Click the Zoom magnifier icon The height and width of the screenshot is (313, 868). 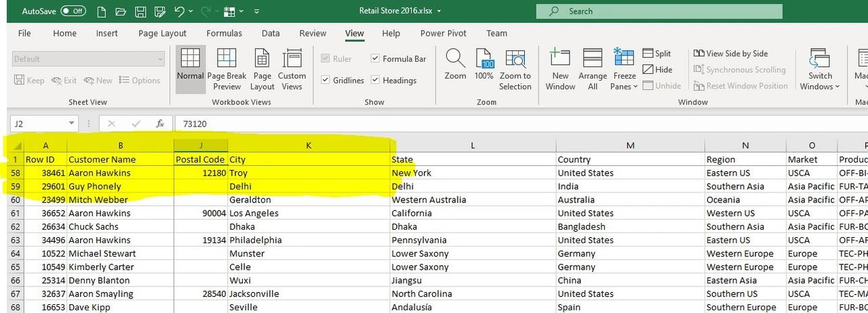pyautogui.click(x=455, y=60)
